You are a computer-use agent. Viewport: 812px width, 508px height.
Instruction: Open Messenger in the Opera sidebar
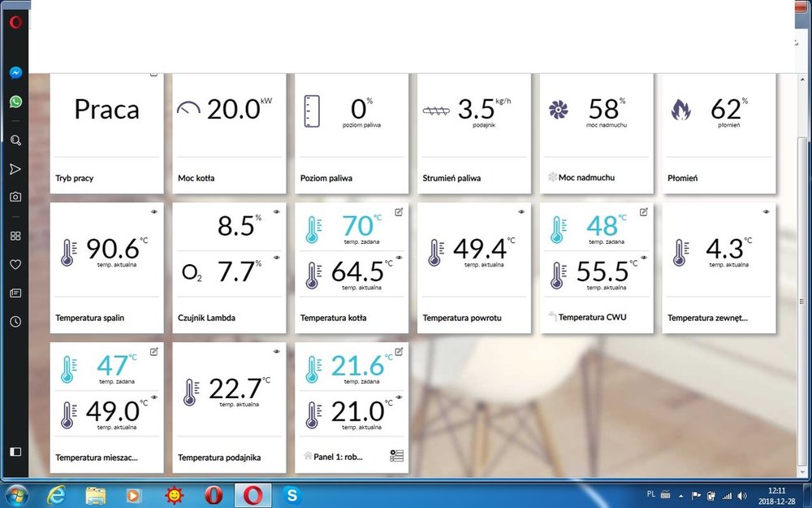pyautogui.click(x=15, y=72)
